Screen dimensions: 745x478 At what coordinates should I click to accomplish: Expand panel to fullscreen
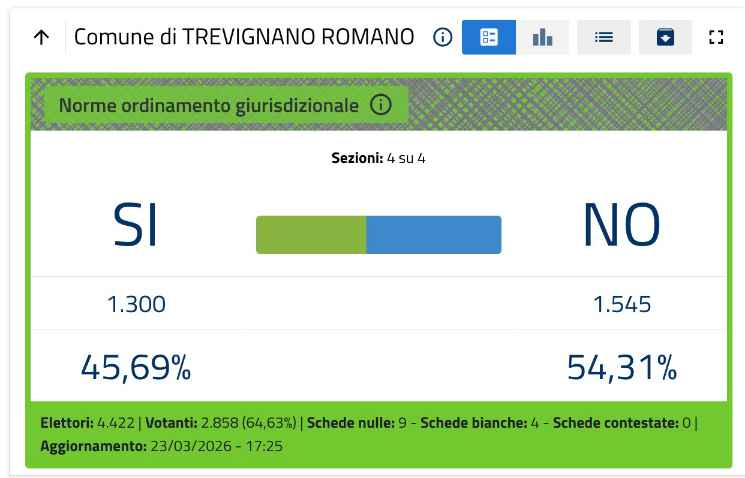(715, 38)
